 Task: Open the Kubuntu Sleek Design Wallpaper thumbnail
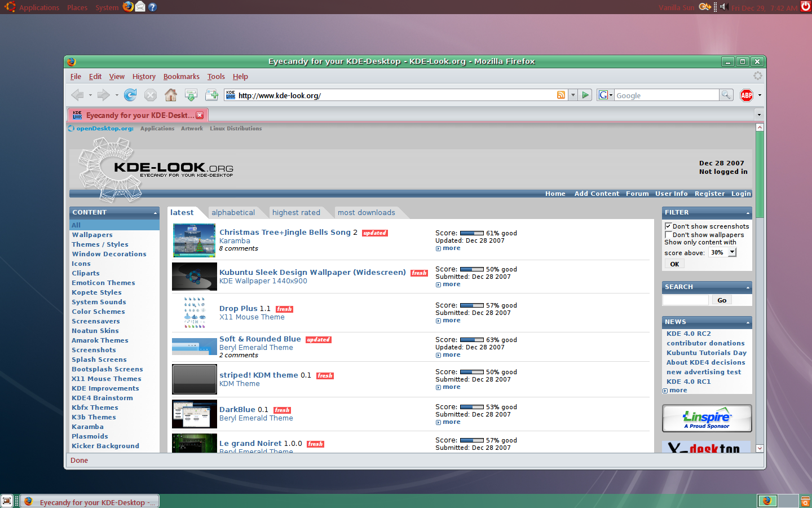pos(195,277)
